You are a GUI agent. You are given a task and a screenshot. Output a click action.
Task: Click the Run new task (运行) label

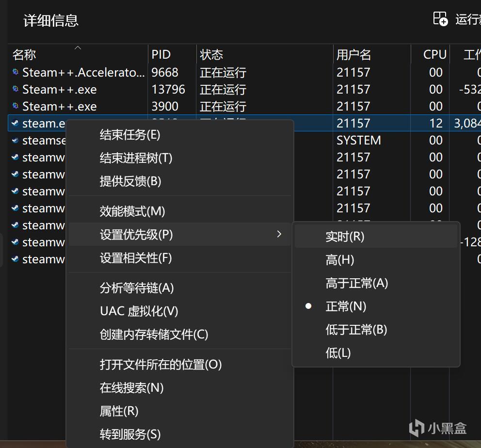468,19
